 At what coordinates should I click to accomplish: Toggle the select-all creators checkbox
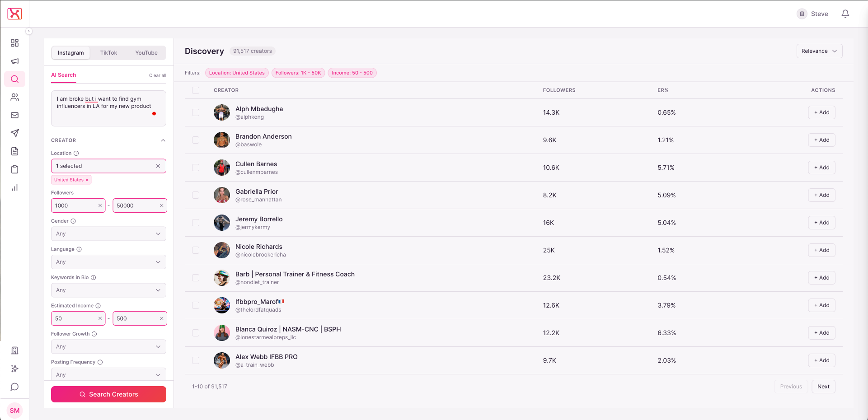click(196, 90)
